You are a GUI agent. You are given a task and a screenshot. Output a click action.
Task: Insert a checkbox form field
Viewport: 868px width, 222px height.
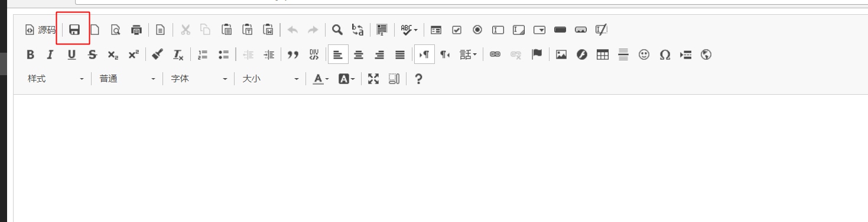[457, 30]
